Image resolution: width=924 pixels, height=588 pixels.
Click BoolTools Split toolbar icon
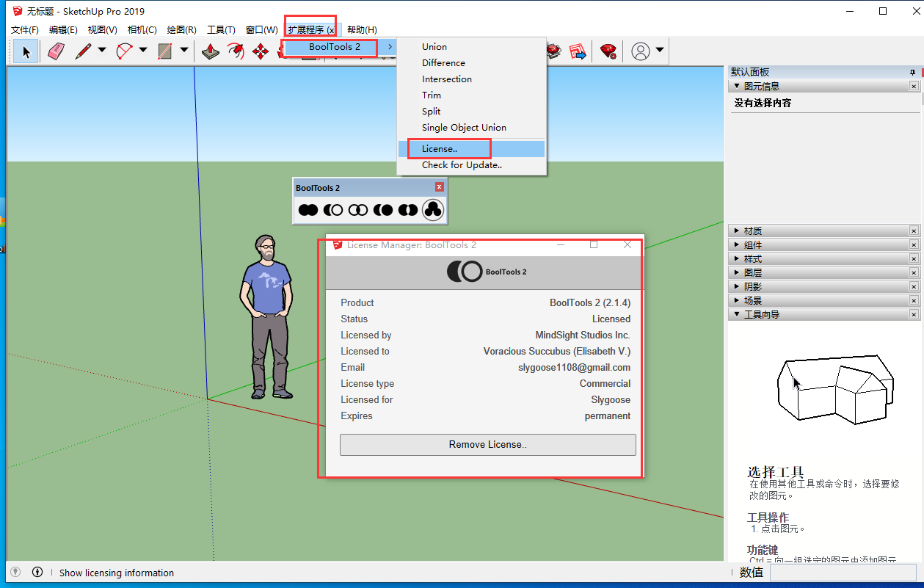(408, 210)
